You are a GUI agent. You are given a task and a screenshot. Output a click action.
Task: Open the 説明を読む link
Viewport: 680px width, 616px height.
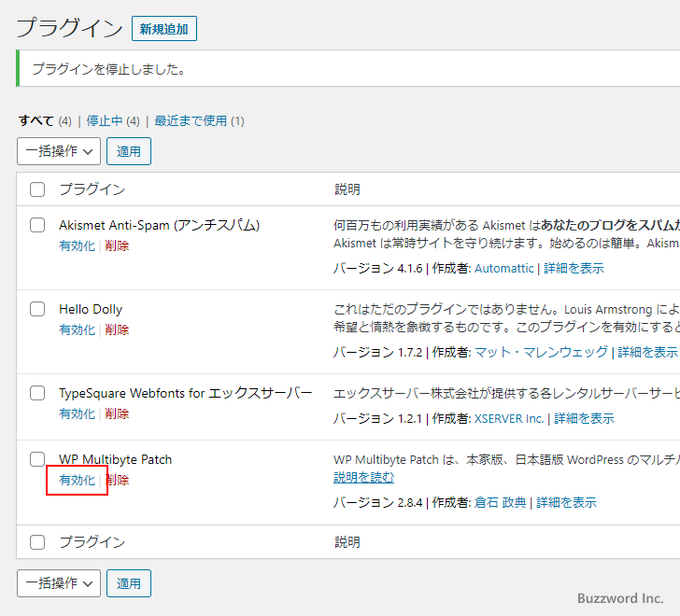coord(364,478)
